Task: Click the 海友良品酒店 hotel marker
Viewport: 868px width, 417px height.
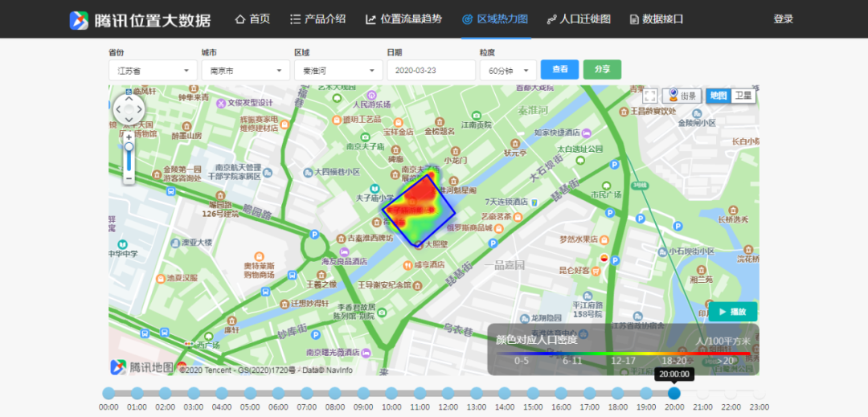Action: (x=344, y=251)
